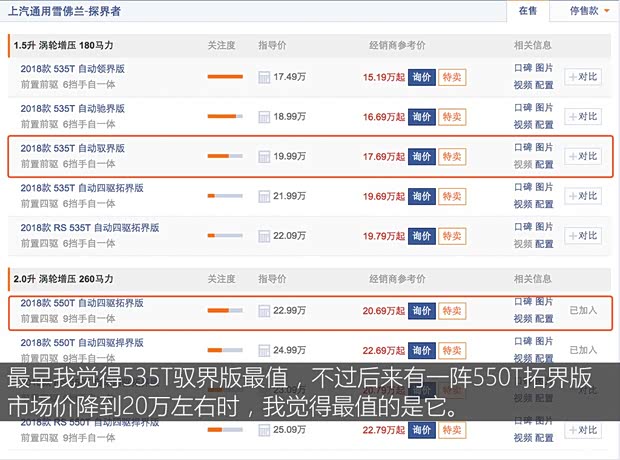Open 配置 for 535T 自动驭界版

[544, 165]
